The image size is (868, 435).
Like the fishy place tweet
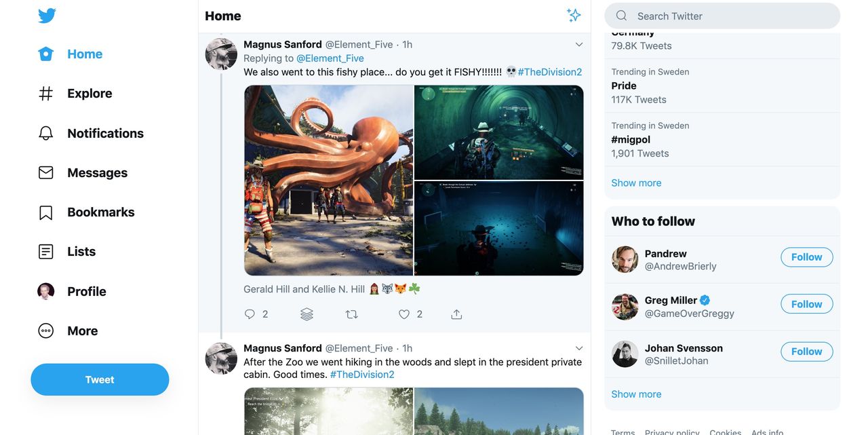(403, 314)
